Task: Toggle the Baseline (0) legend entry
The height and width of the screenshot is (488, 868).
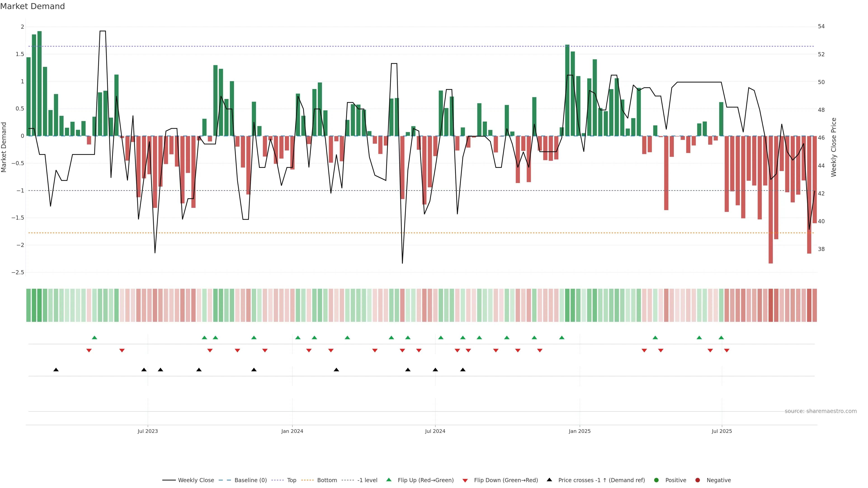Action: point(250,480)
